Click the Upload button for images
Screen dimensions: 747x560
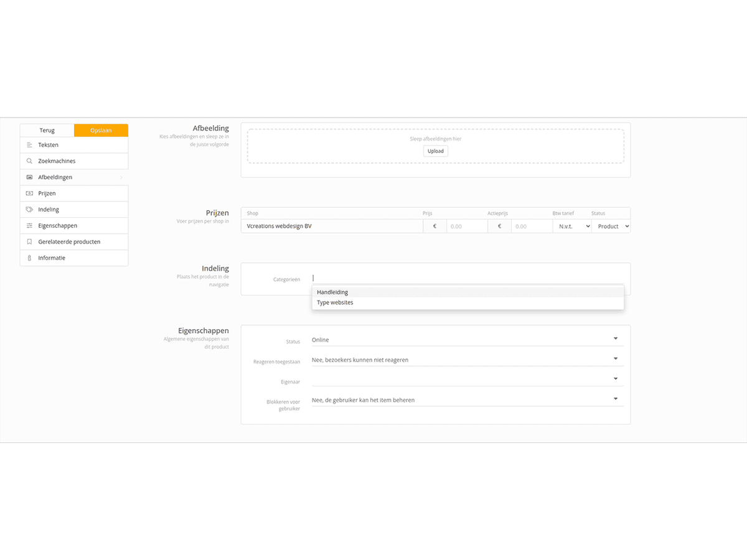436,151
